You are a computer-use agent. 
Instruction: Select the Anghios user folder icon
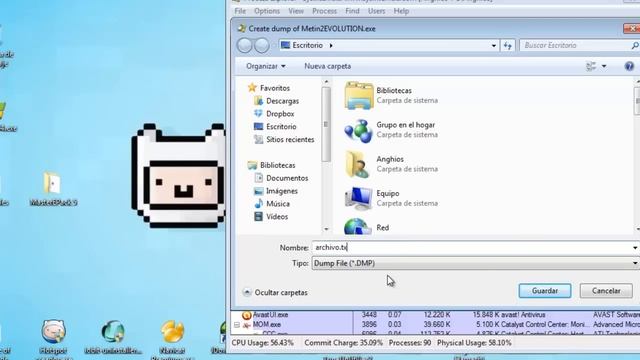point(358,164)
